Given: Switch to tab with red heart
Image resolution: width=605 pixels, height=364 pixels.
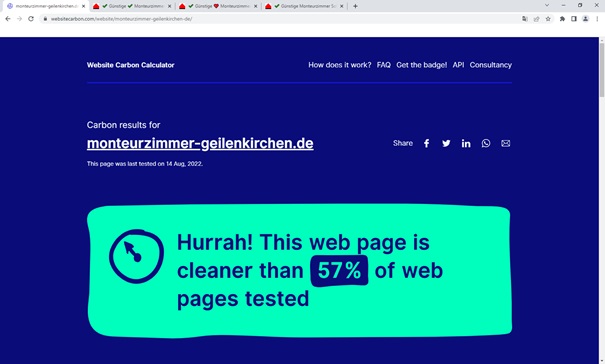Looking at the screenshot, I should point(218,6).
